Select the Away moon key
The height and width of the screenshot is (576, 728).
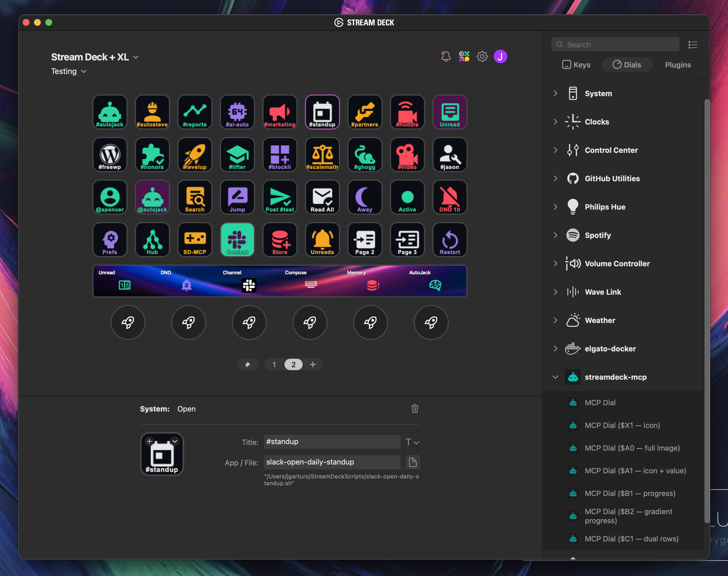click(365, 197)
